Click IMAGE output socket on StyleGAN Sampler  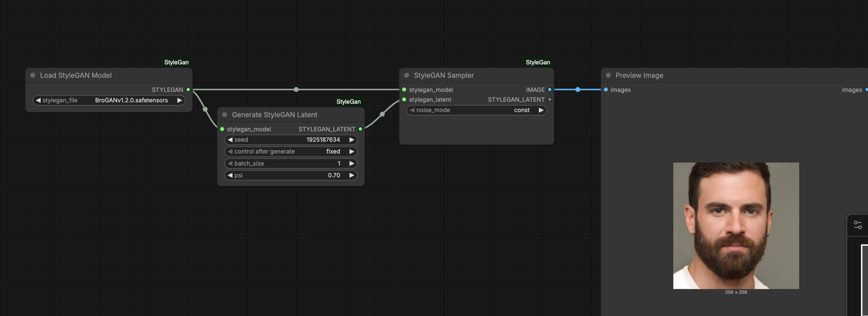549,90
